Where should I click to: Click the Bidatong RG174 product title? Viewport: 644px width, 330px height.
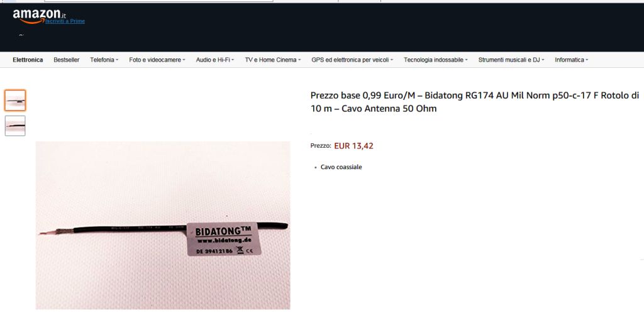coord(475,102)
